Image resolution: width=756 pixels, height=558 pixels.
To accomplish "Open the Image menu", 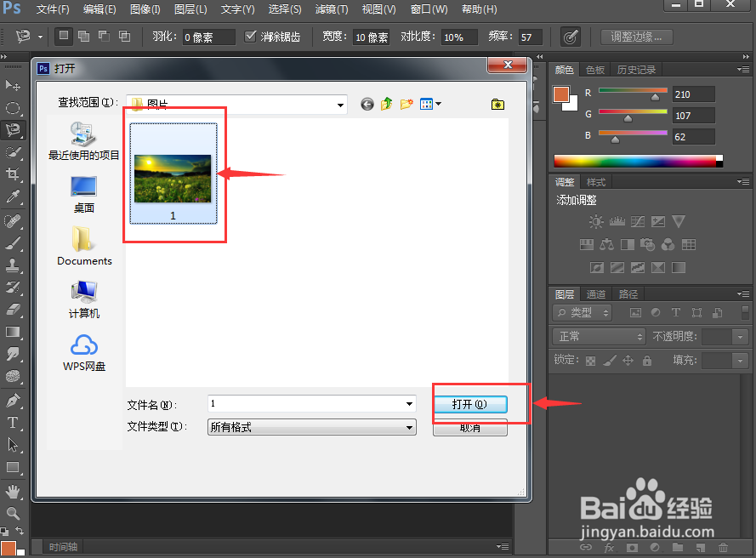I will [x=145, y=9].
